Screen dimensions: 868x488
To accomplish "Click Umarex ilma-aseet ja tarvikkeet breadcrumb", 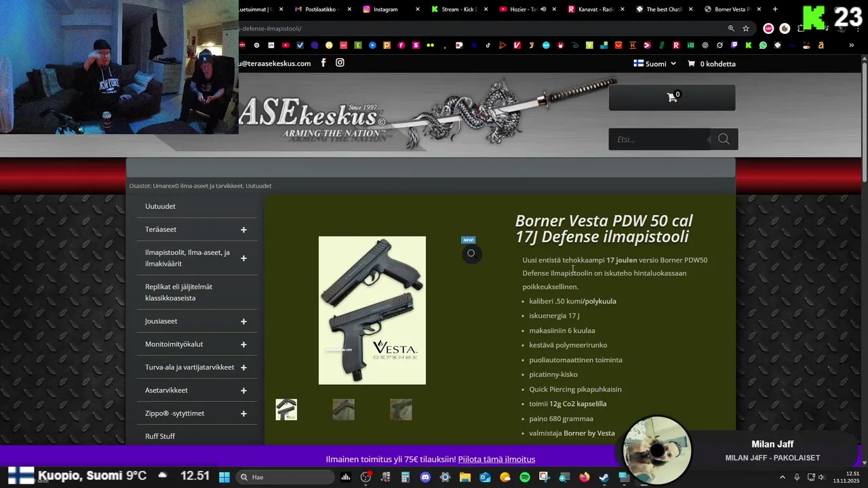I will click(x=198, y=186).
